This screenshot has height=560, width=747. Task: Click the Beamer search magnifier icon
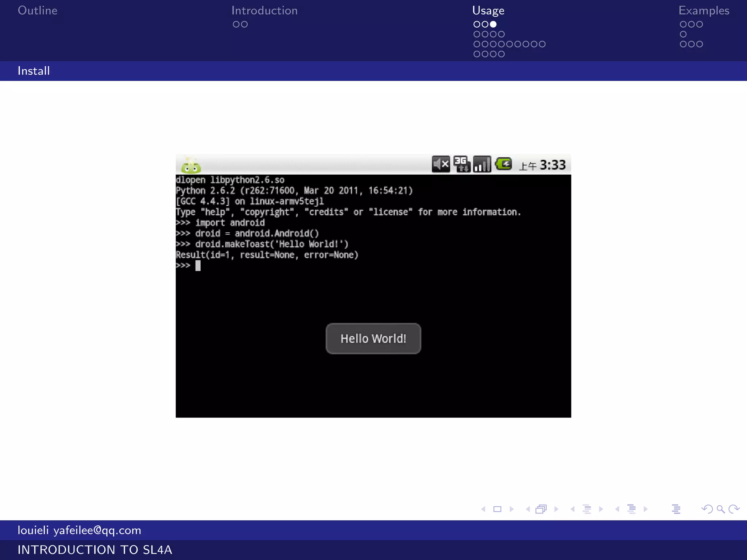point(720,509)
